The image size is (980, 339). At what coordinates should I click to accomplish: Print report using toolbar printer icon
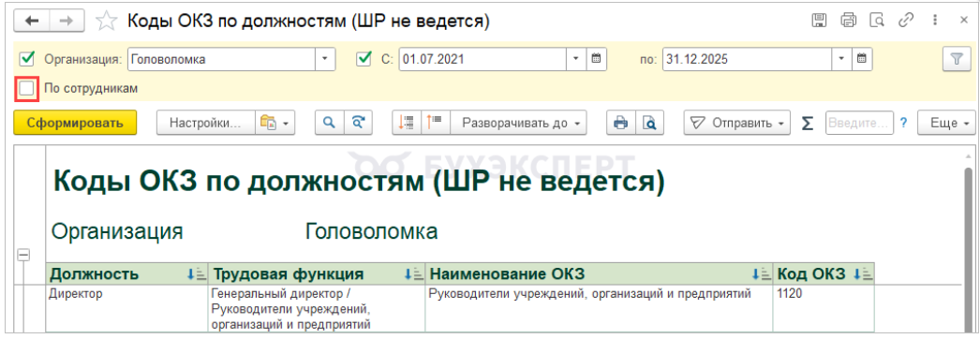[620, 123]
